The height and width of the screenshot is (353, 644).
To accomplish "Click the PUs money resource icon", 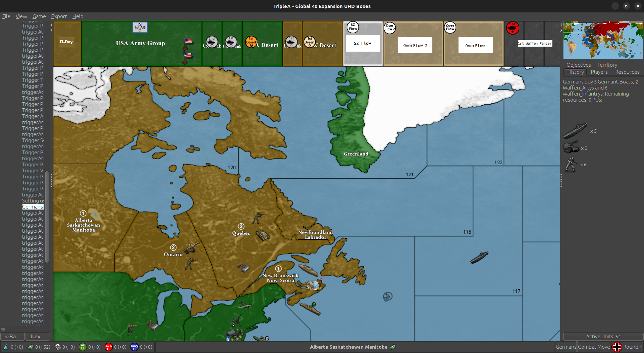I will 31,347.
